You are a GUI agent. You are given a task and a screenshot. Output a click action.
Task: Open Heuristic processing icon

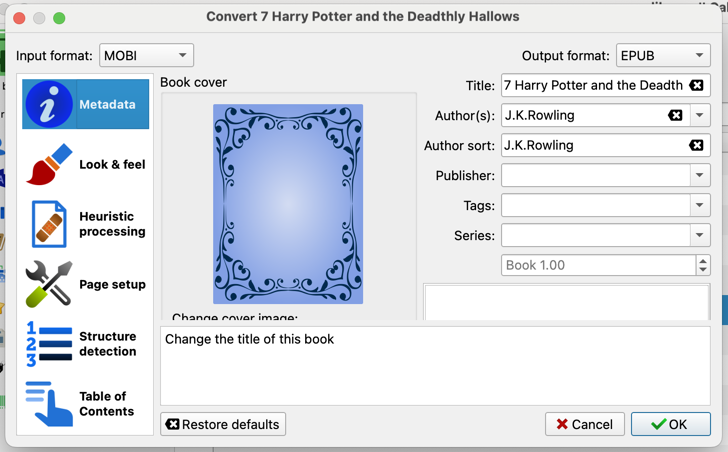point(49,224)
